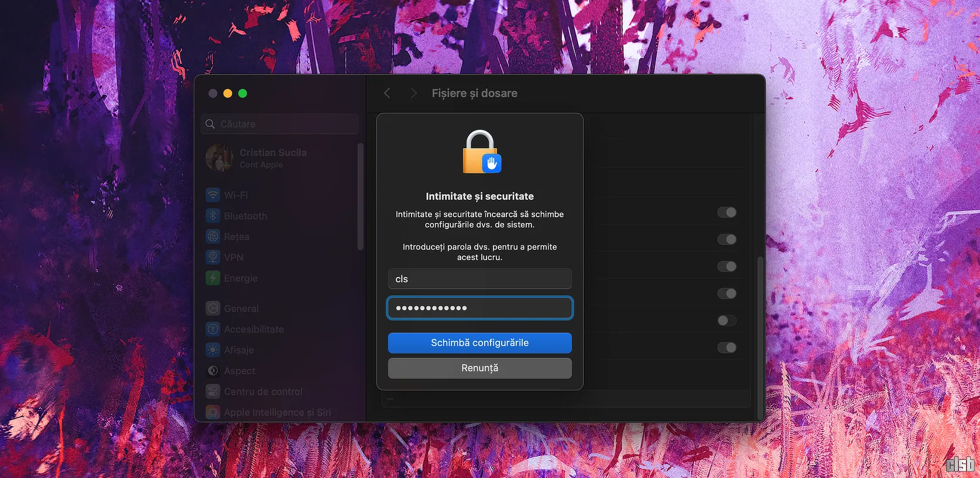Open the General gear icon

pos(213,309)
